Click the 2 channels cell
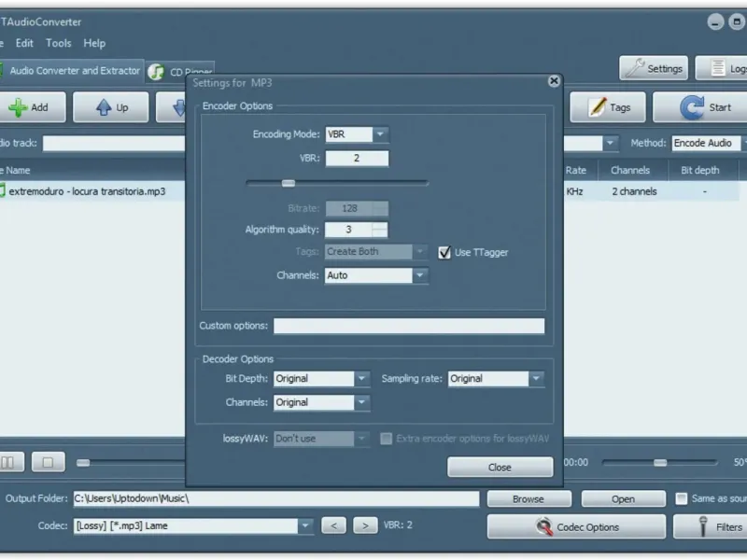This screenshot has height=560, width=747. coord(634,191)
